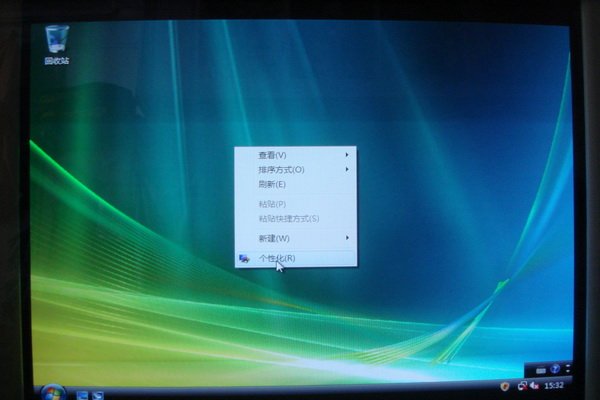The image size is (600, 400).
Task: Expand the 排序方式(O) submenu arrow
Action: click(347, 169)
